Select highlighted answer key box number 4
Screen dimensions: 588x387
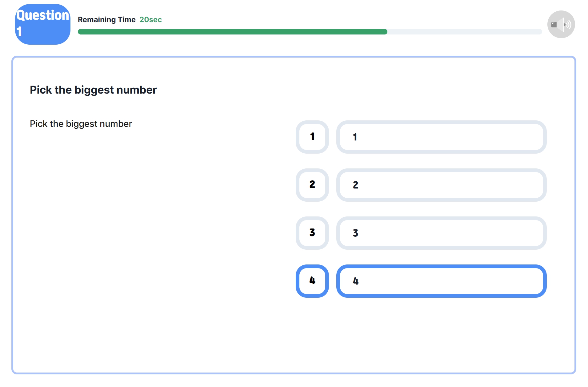[x=312, y=281]
